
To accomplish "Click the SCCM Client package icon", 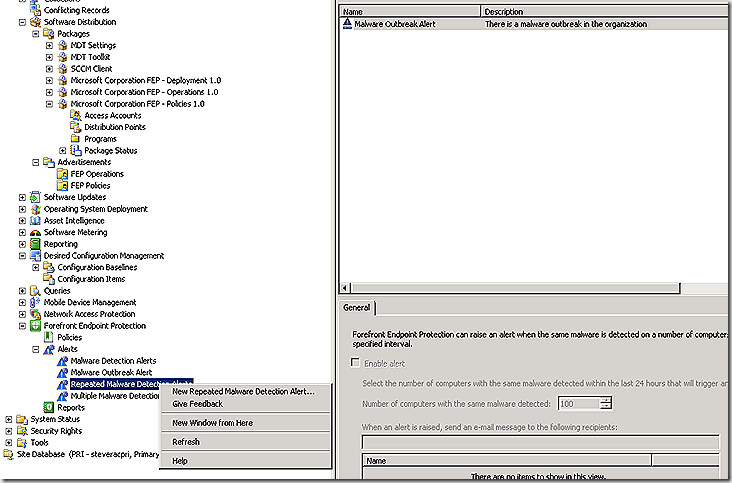I will (62, 69).
